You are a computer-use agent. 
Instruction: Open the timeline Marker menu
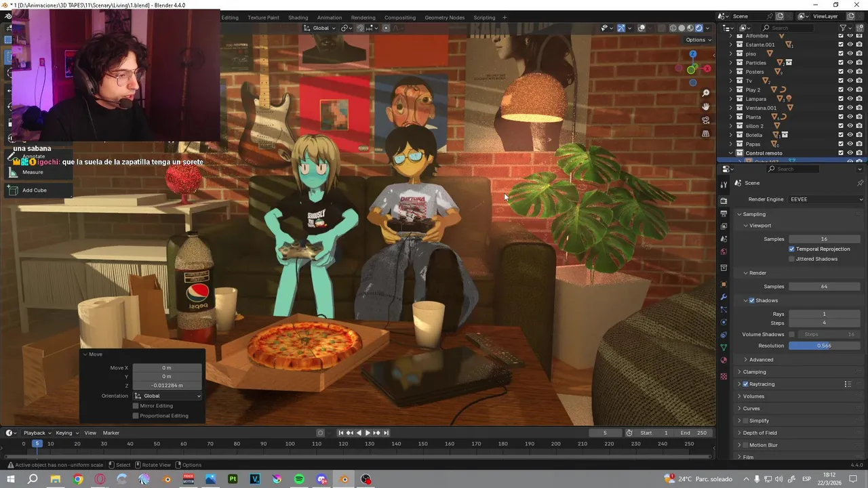click(111, 433)
